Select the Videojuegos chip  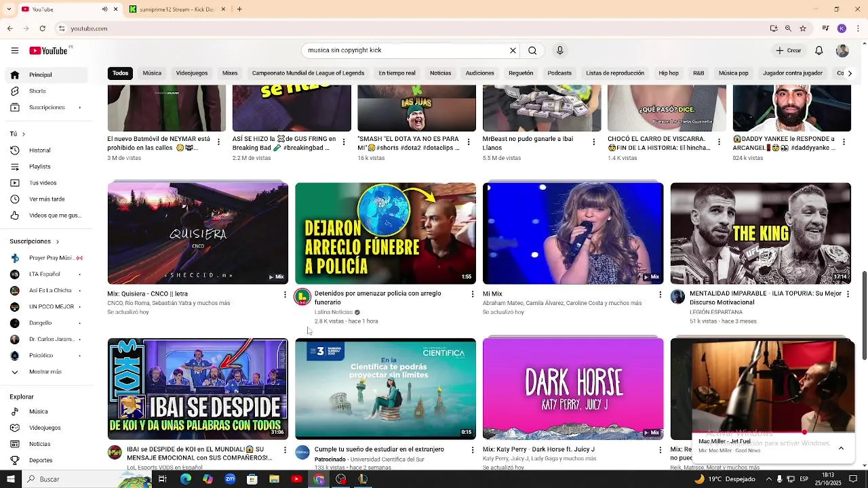point(192,73)
